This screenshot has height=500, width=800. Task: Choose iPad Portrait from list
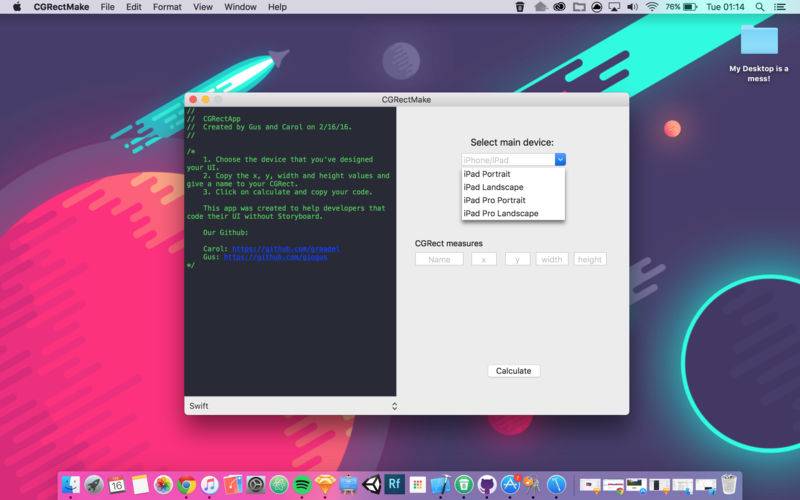point(513,174)
